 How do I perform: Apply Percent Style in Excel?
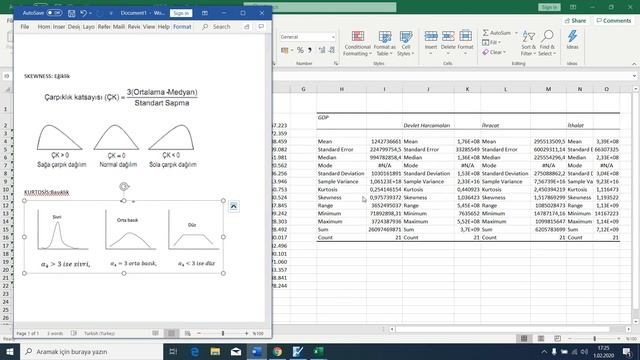click(x=300, y=50)
